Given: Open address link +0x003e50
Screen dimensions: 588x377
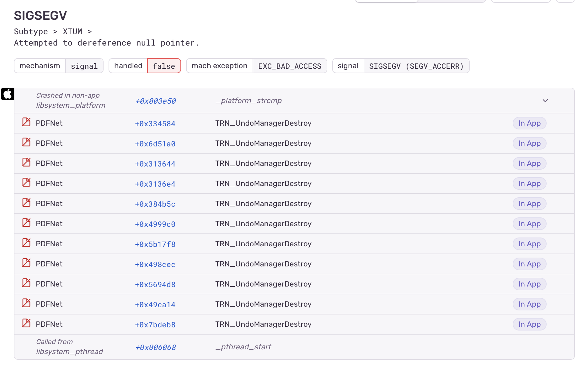Looking at the screenshot, I should coord(156,101).
